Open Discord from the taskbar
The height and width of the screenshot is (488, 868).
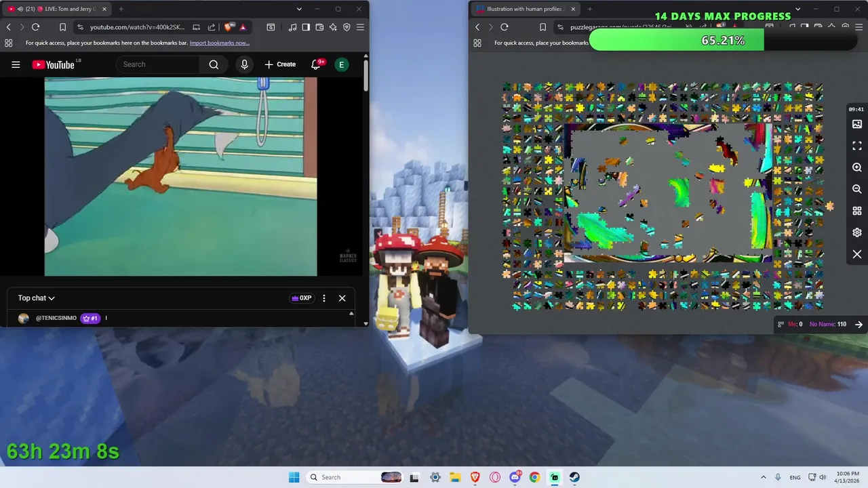pos(515,477)
